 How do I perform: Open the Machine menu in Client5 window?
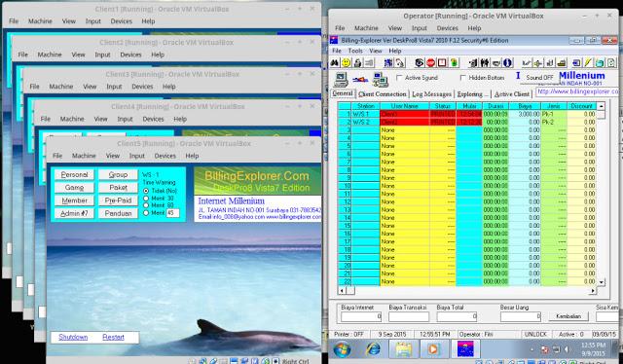click(x=84, y=156)
